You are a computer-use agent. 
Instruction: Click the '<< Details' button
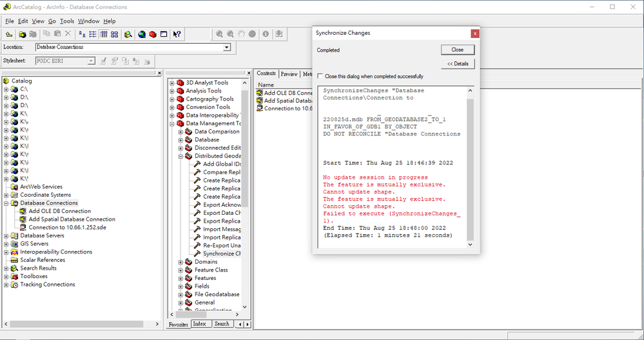point(458,64)
